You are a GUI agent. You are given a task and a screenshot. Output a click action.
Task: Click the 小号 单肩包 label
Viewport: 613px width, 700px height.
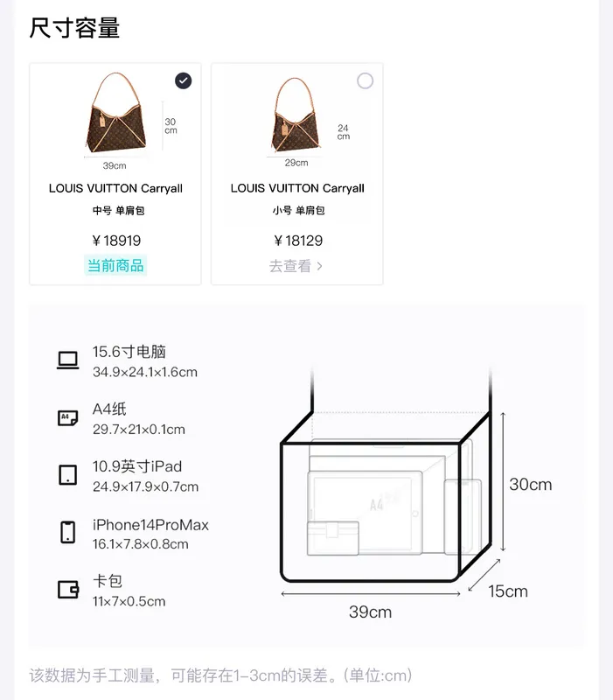(298, 210)
